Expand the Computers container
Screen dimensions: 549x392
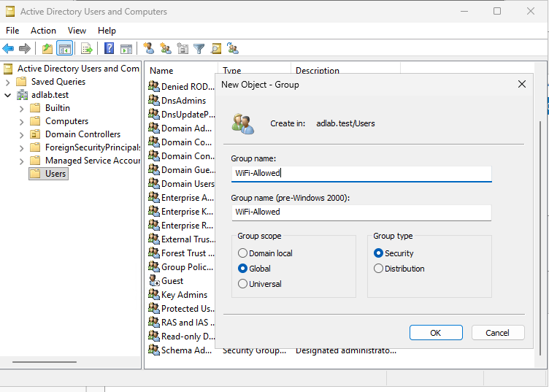[22, 122]
